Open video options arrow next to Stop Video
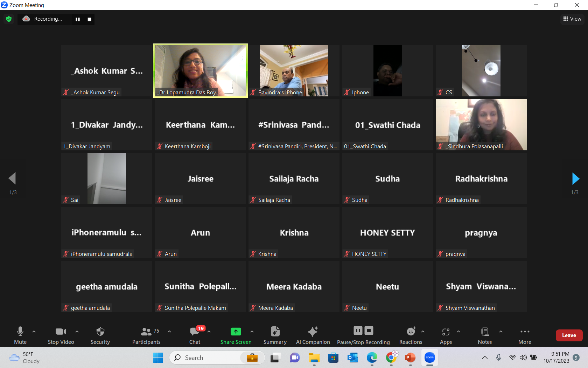 [x=77, y=332]
